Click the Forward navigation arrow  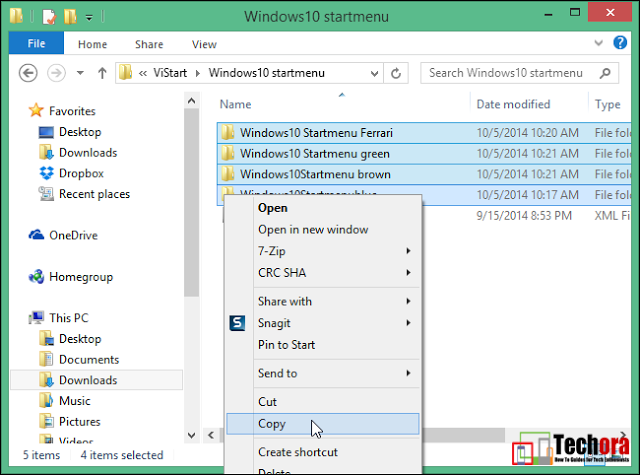(56, 73)
